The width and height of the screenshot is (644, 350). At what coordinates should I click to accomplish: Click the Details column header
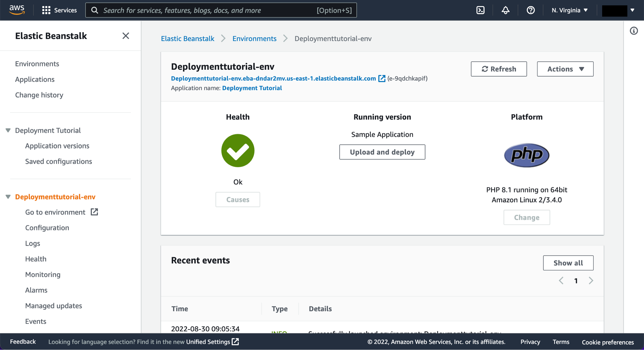(x=320, y=309)
